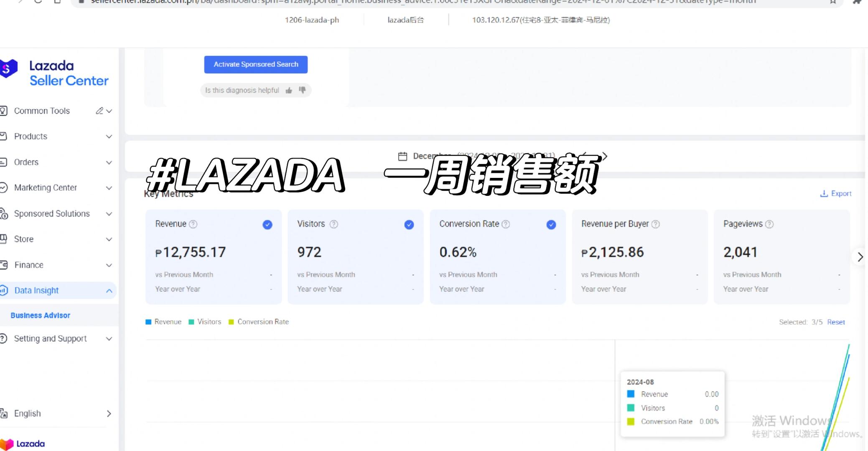Viewport: 868px width, 451px height.
Task: Switch to the 1206-lazada-ph tab
Action: click(x=312, y=20)
